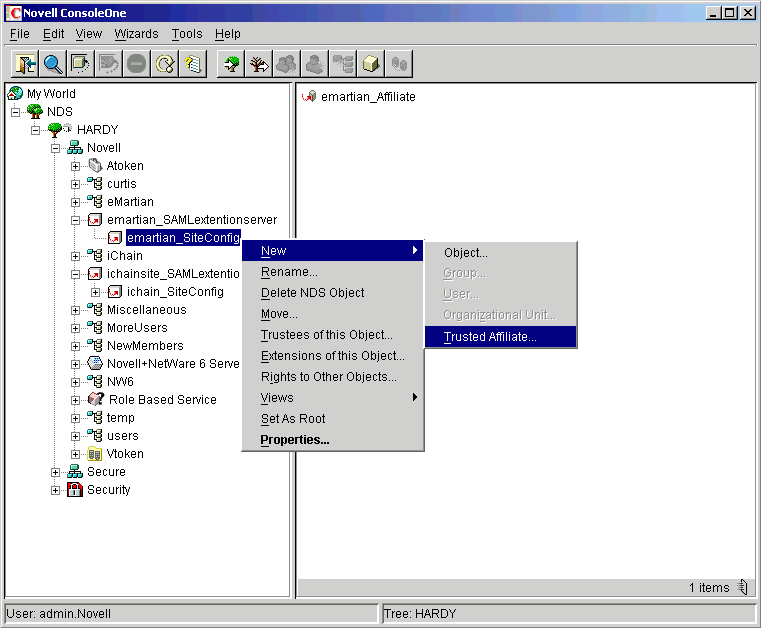Click the view filter window toolbar icon
This screenshot has height=628, width=761.
coord(81,64)
